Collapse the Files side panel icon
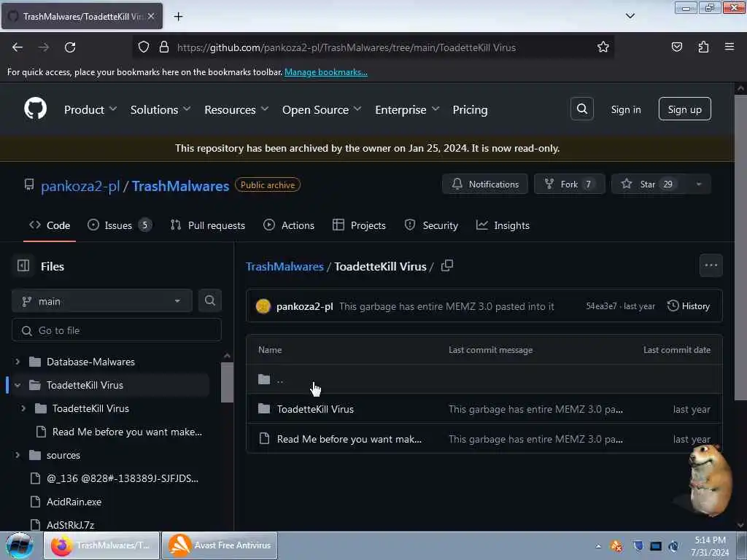Image resolution: width=747 pixels, height=560 pixels. [23, 265]
